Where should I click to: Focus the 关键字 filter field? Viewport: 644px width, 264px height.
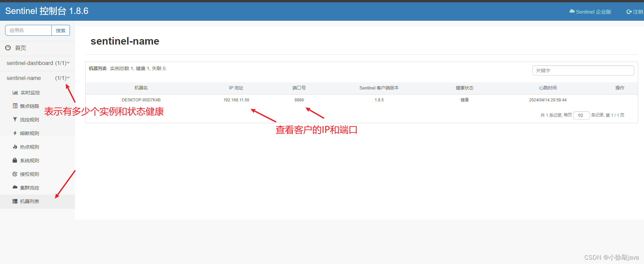(x=583, y=70)
